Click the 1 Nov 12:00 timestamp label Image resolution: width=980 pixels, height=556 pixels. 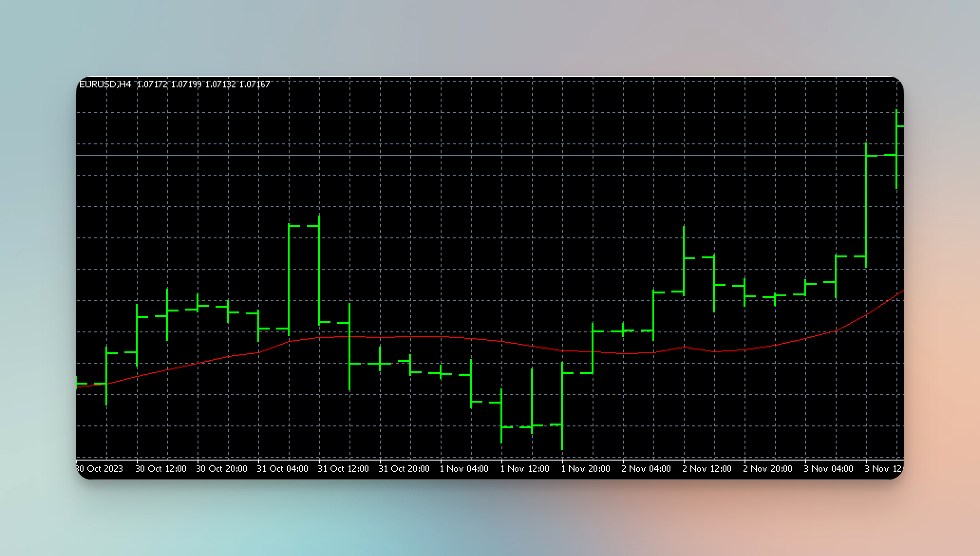[x=525, y=468]
